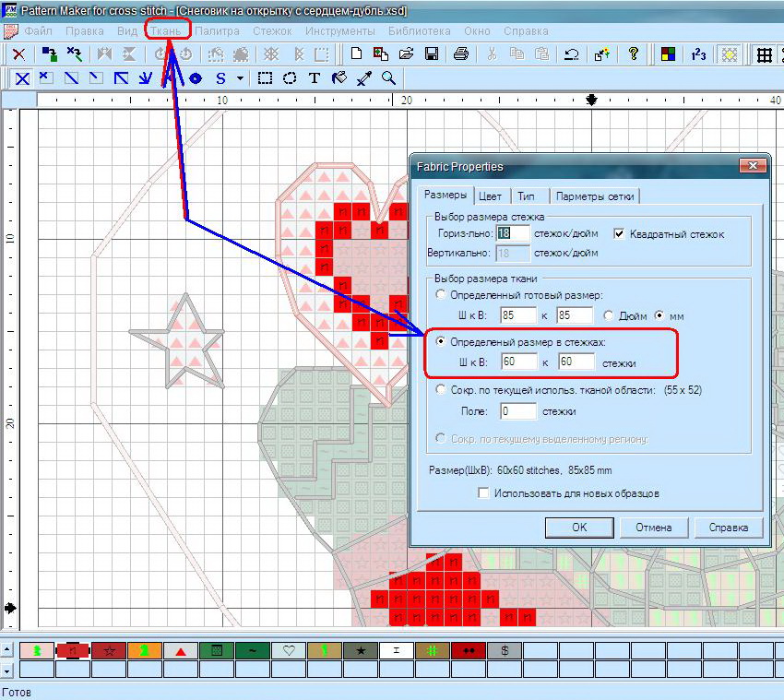Pick the dark green tilde palette swatch
The image size is (784, 700).
(x=253, y=650)
